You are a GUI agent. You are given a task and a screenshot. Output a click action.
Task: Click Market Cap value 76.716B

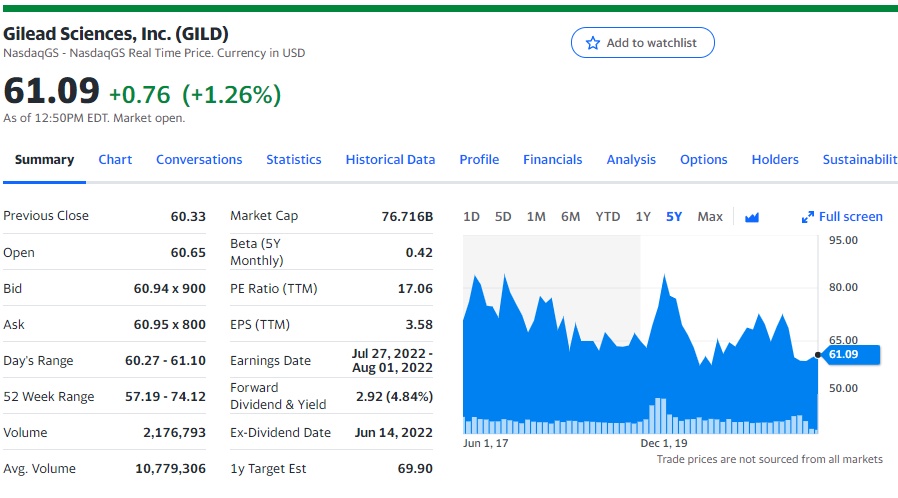pyautogui.click(x=407, y=216)
